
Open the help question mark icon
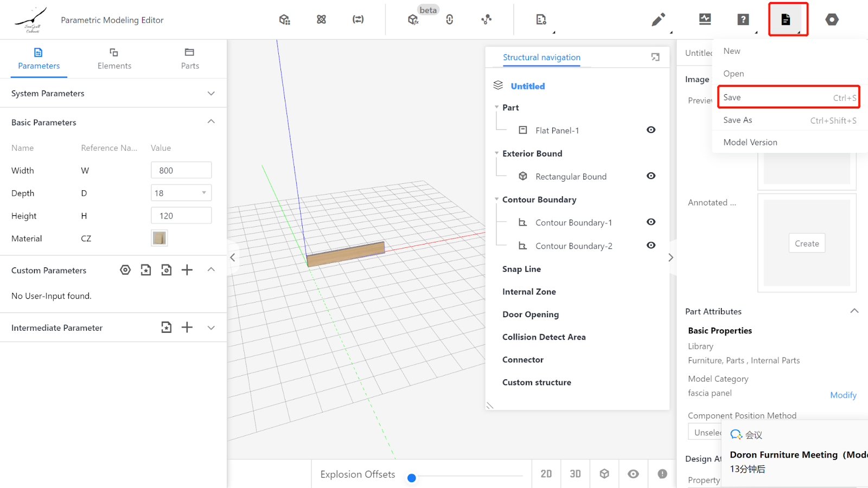click(x=743, y=20)
